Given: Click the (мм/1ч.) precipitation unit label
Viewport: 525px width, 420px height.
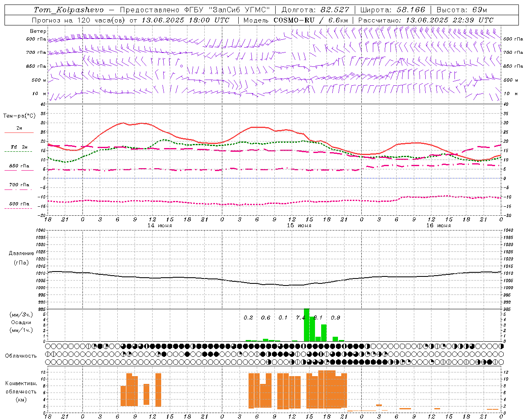Looking at the screenshot, I should tap(21, 330).
